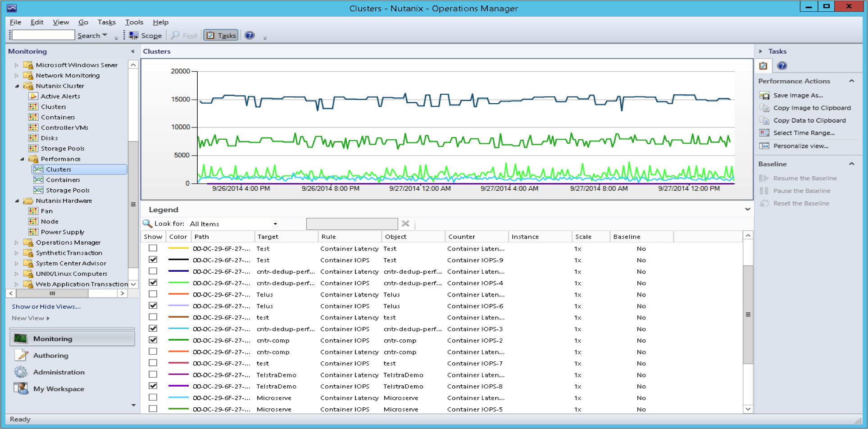Click Copy Data to Clipboard icon
This screenshot has width=868, height=429.
(x=764, y=120)
